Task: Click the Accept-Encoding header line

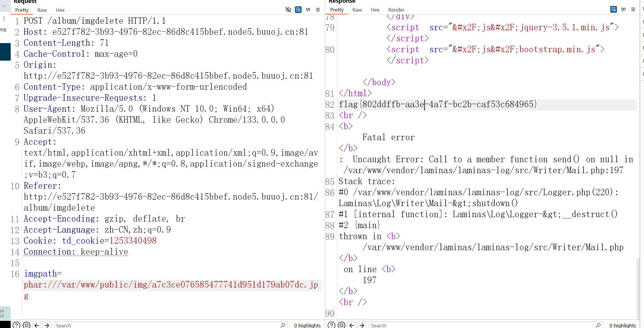Action: 104,219
